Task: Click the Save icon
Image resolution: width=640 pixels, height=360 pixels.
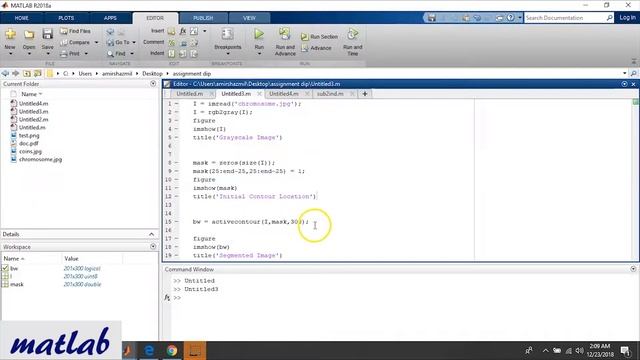Action: 47,34
